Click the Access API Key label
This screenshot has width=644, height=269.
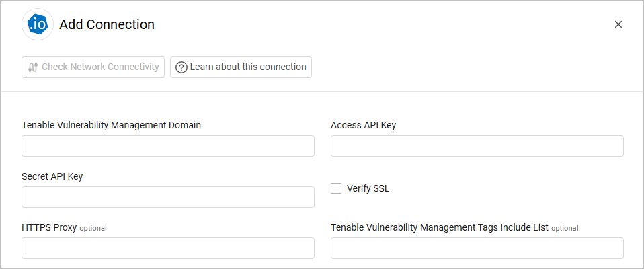click(x=364, y=125)
